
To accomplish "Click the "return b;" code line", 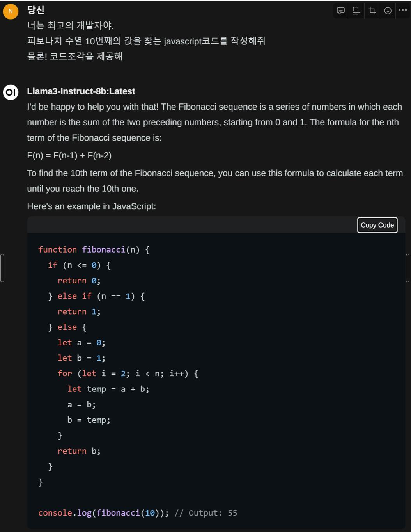I will (79, 451).
